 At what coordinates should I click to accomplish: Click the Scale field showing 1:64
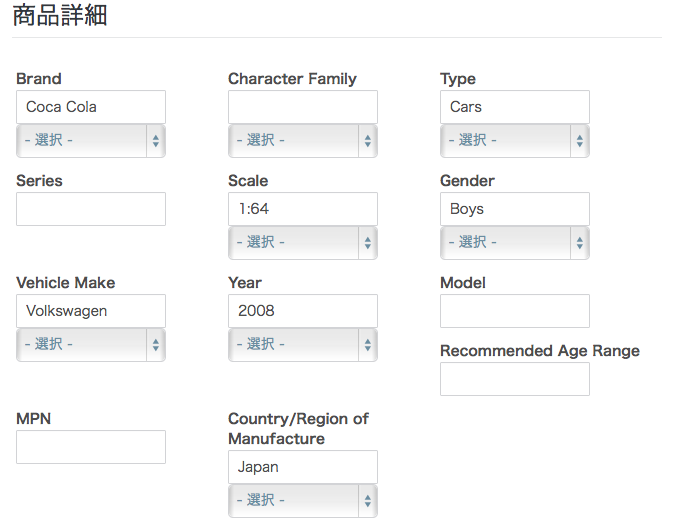[303, 209]
